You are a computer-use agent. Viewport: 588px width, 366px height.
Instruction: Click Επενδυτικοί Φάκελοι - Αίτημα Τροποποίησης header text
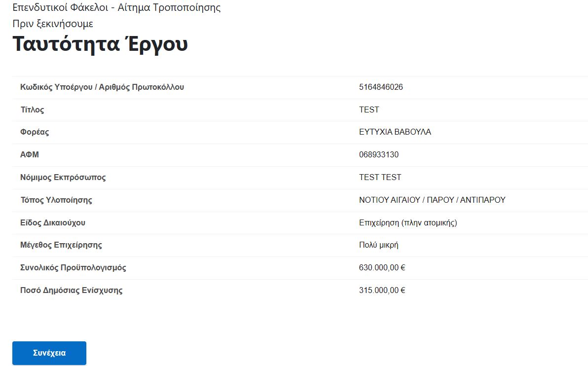[x=116, y=7]
